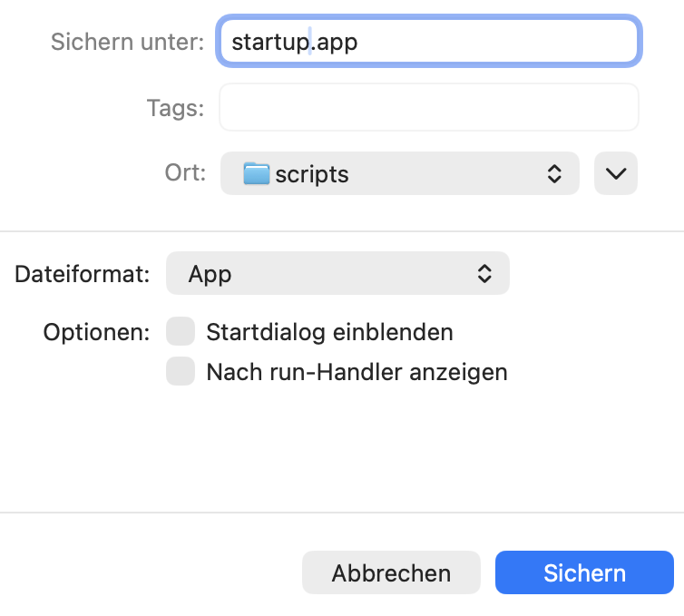
Task: Click the "Startdialog einblenden" label text
Action: click(329, 332)
